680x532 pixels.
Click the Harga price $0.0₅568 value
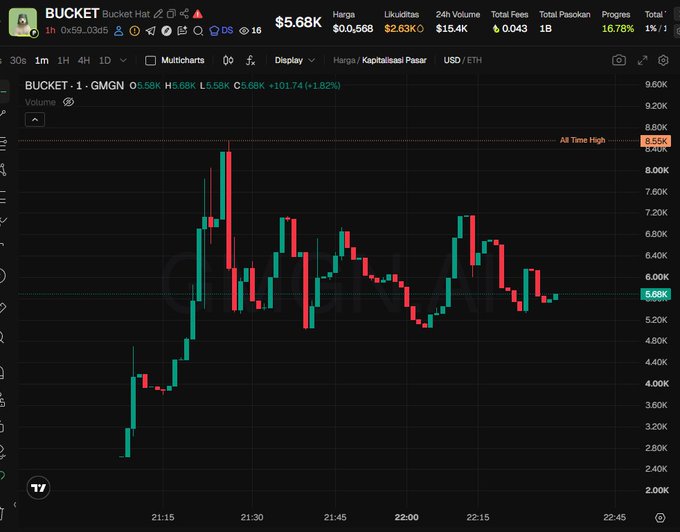[x=353, y=29]
